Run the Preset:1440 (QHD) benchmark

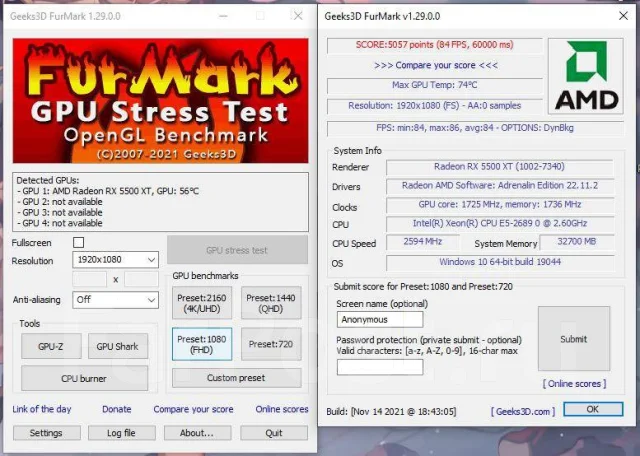pyautogui.click(x=271, y=303)
